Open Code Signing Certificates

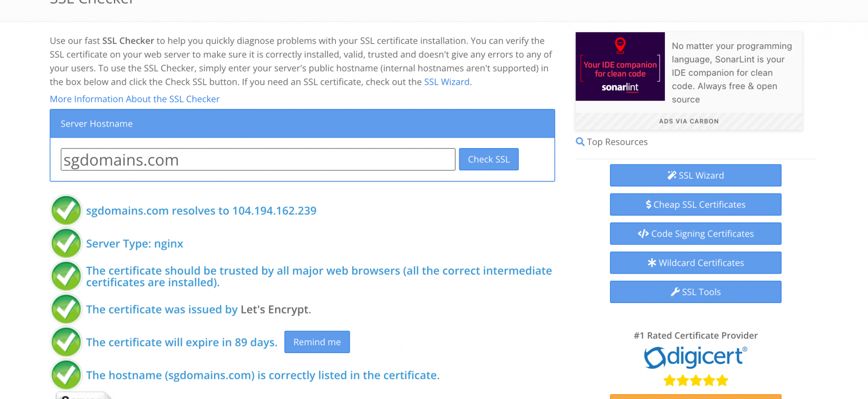click(696, 233)
